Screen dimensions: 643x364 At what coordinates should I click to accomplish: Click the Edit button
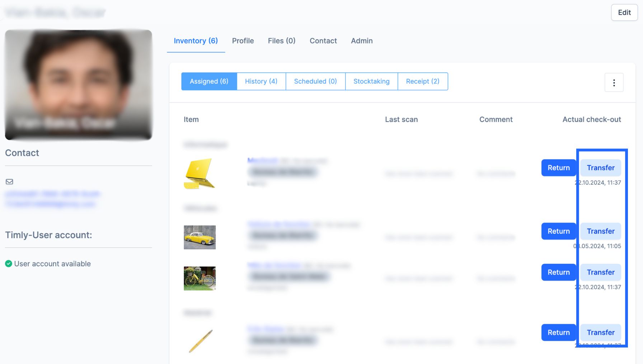point(624,13)
